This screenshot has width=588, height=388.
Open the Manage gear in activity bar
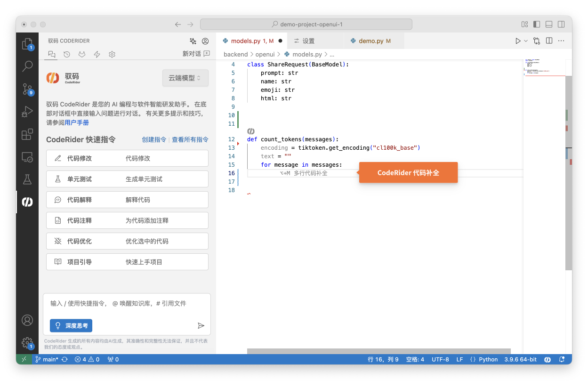27,343
